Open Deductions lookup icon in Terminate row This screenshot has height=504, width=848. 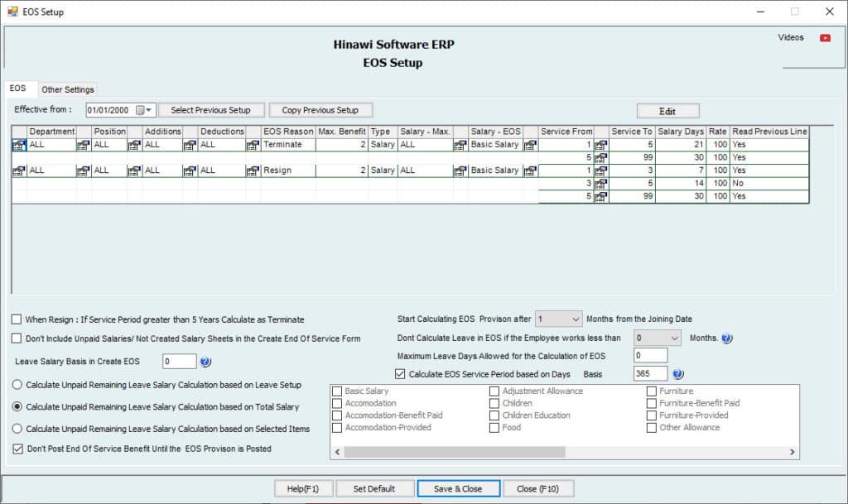253,145
